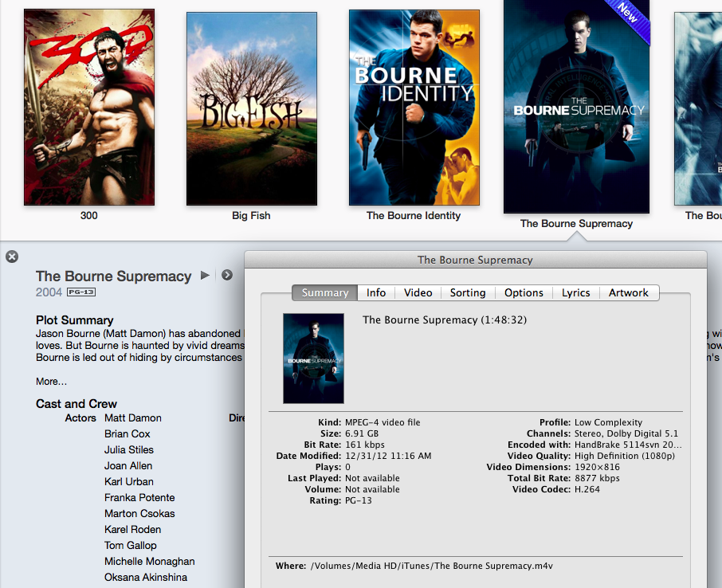
Task: Click actor Matt Damon
Action: coord(132,418)
